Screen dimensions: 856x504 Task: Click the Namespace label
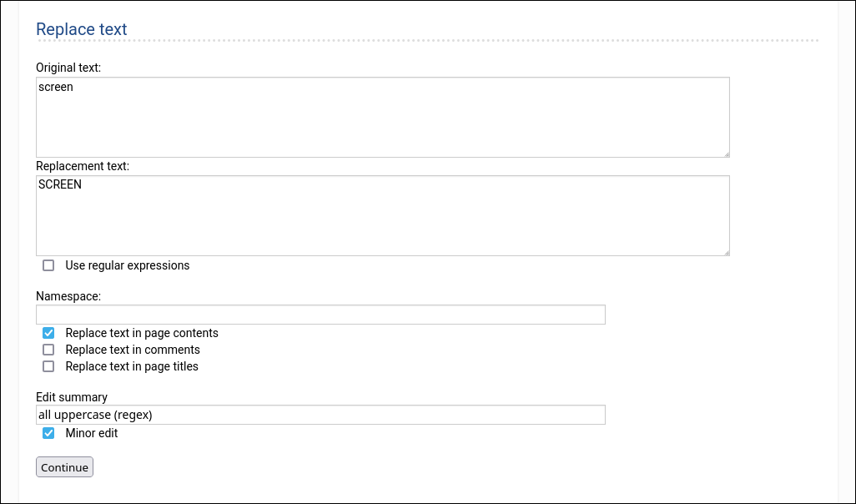coord(68,296)
